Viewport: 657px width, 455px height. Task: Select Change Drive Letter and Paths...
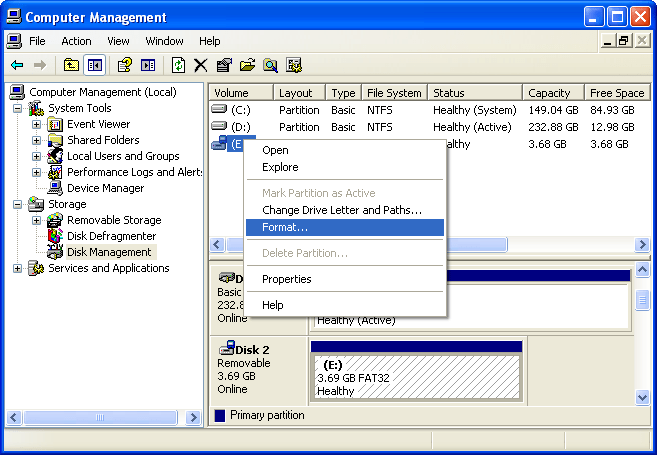(345, 210)
